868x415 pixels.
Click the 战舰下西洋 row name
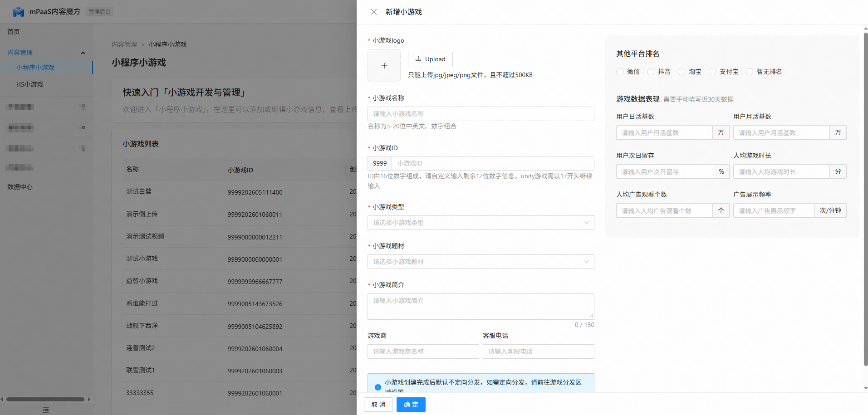(x=142, y=326)
